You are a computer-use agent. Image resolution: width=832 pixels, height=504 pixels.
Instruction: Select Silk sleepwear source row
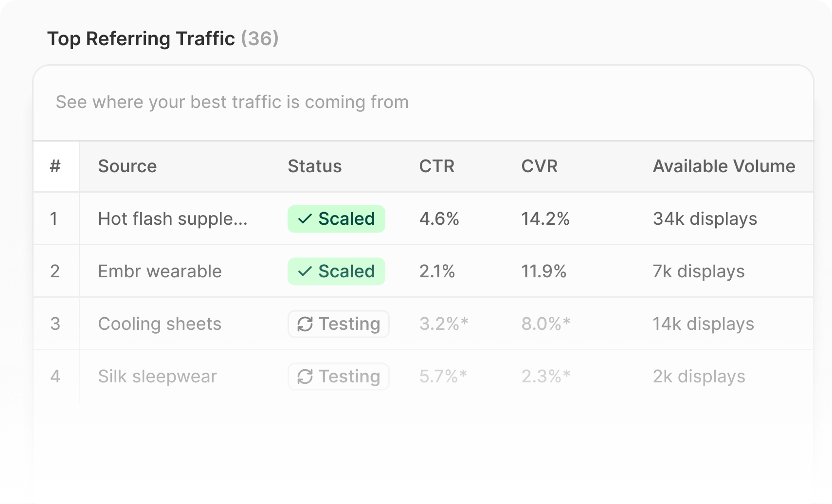(157, 377)
